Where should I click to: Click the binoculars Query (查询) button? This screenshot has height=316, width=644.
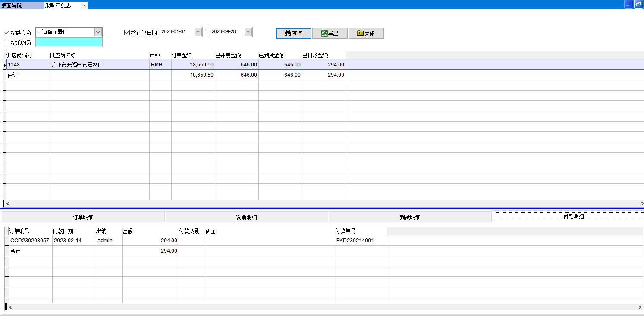293,34
